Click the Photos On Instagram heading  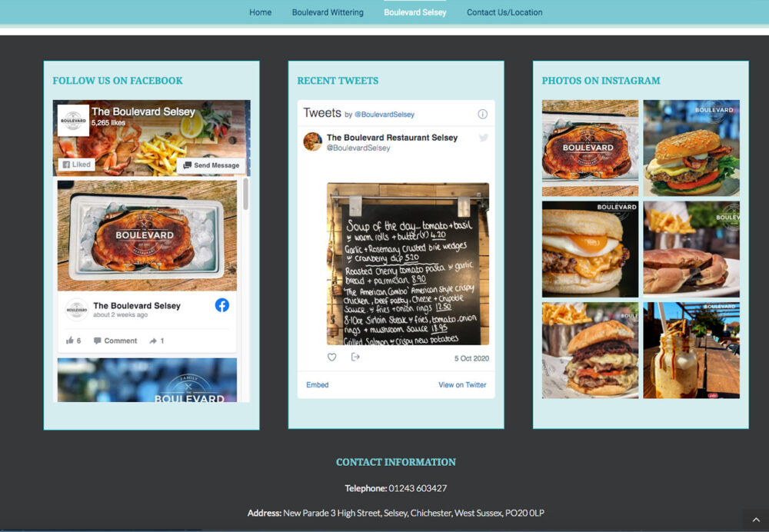601,81
